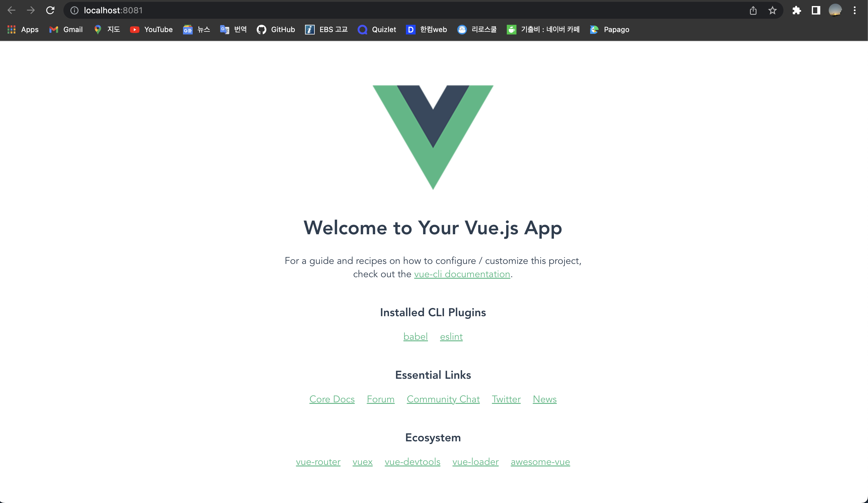Bookmark this page with star icon
The height and width of the screenshot is (503, 868).
click(x=772, y=10)
